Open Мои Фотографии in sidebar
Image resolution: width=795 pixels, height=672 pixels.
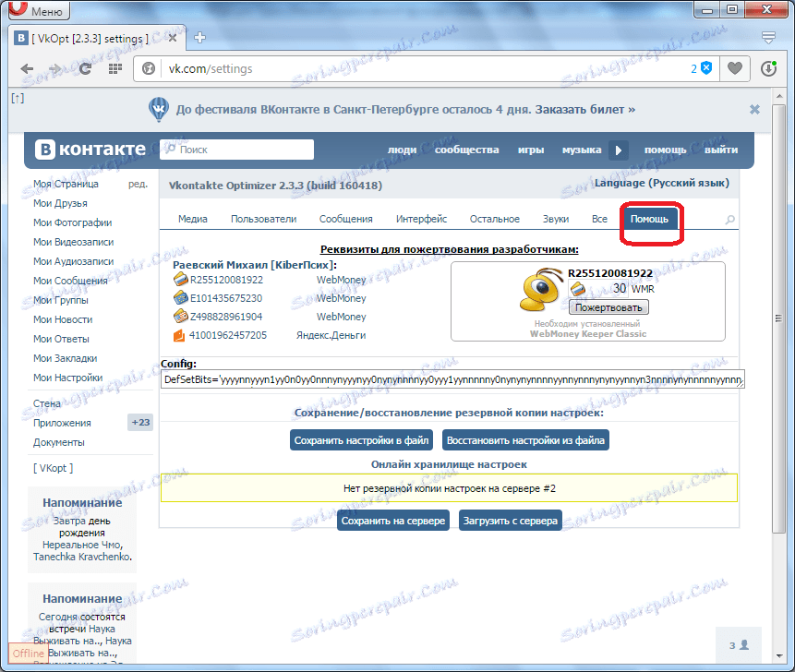pos(73,222)
